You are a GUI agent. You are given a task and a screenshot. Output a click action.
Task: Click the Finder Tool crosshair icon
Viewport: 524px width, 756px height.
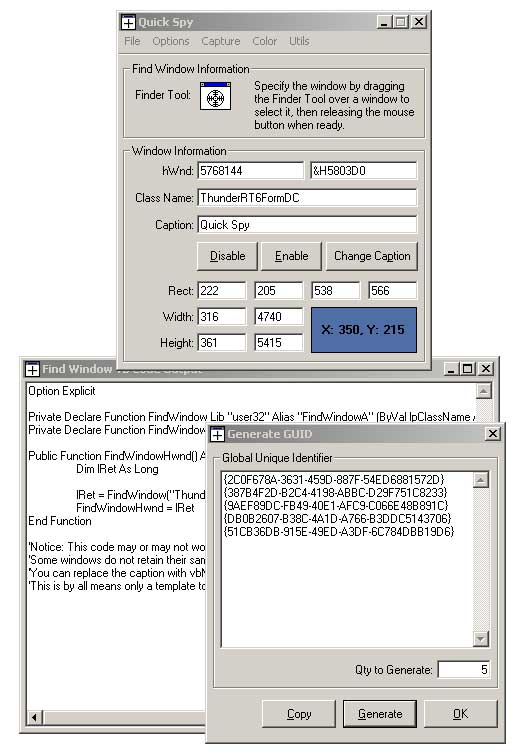[215, 96]
